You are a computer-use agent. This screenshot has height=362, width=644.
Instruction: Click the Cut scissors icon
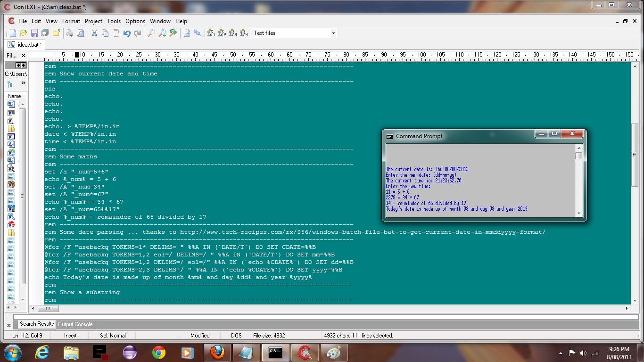coord(94,33)
